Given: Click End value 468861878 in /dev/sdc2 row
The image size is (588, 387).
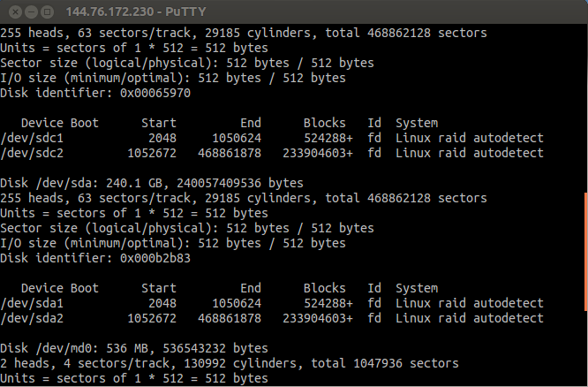Looking at the screenshot, I should point(230,153).
